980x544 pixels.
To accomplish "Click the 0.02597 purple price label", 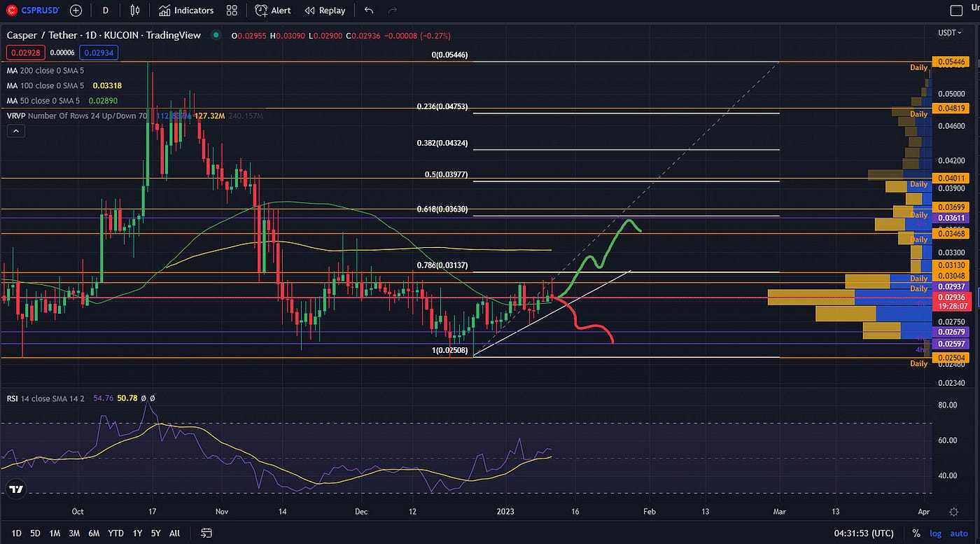I will [x=951, y=343].
